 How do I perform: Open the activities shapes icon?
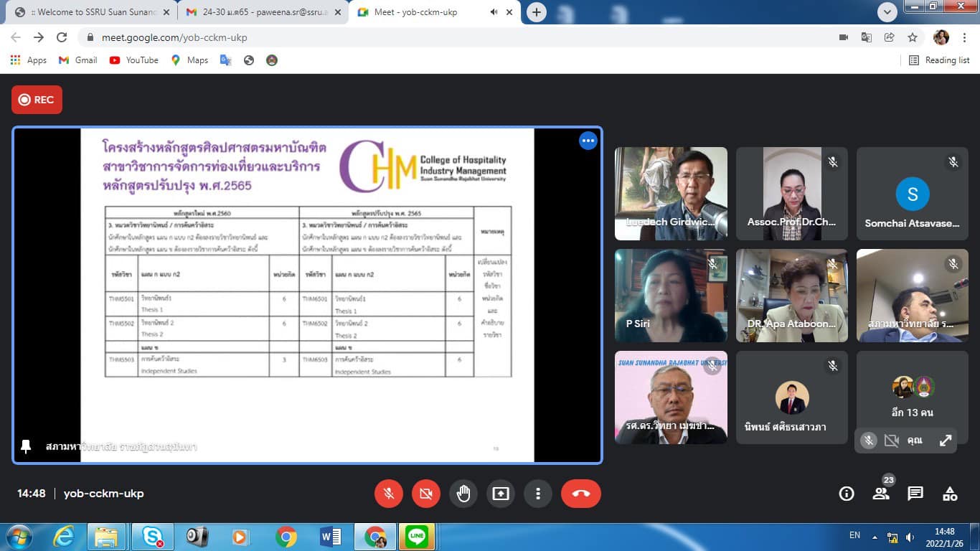950,494
